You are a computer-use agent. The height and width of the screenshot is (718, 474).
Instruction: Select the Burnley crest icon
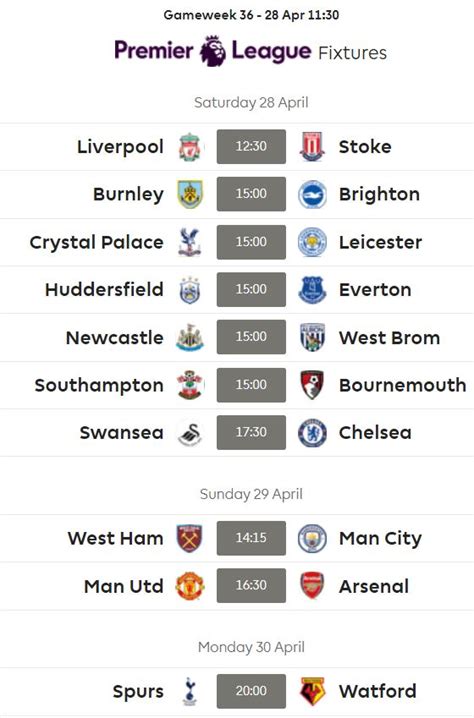190,194
